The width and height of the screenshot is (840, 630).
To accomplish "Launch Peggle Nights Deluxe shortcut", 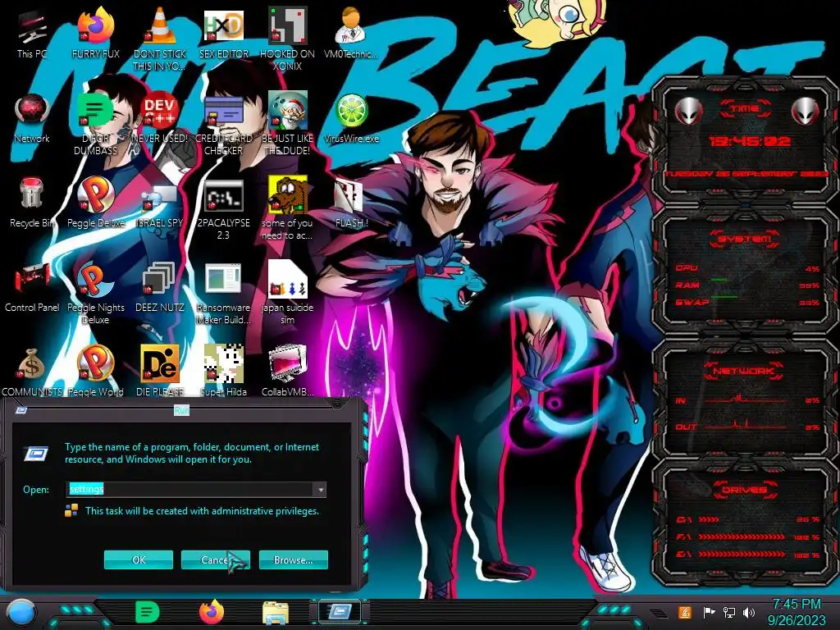I will tap(95, 293).
